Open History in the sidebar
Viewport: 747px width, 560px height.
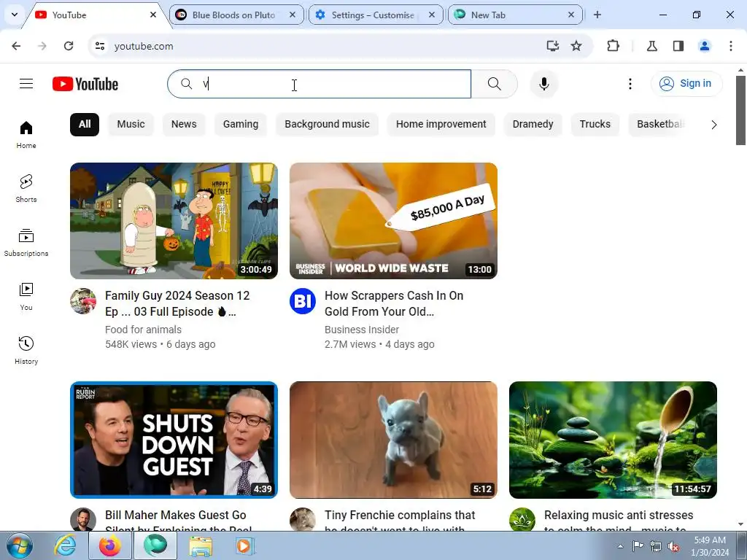pyautogui.click(x=26, y=350)
